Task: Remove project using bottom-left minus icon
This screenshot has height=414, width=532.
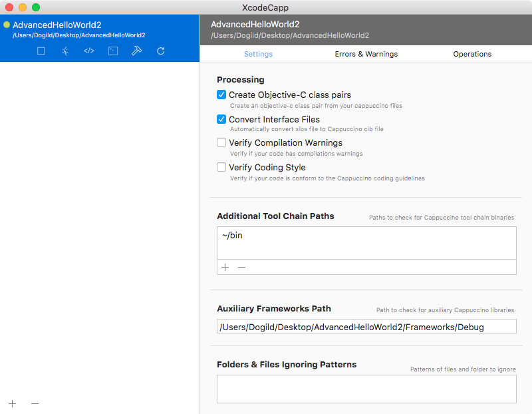Action: (x=35, y=403)
